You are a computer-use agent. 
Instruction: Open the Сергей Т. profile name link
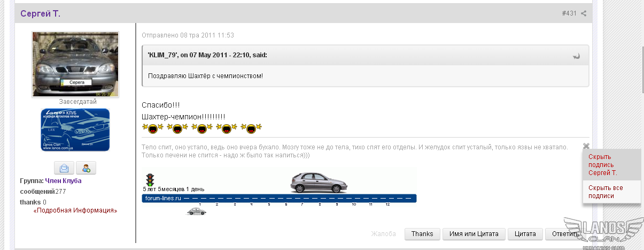(41, 13)
